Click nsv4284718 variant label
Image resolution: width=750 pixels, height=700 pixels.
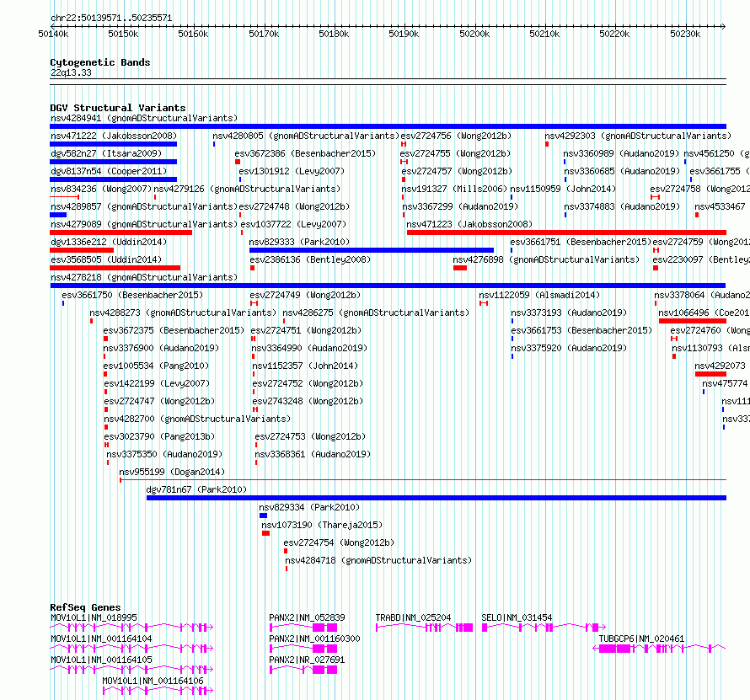[378, 560]
